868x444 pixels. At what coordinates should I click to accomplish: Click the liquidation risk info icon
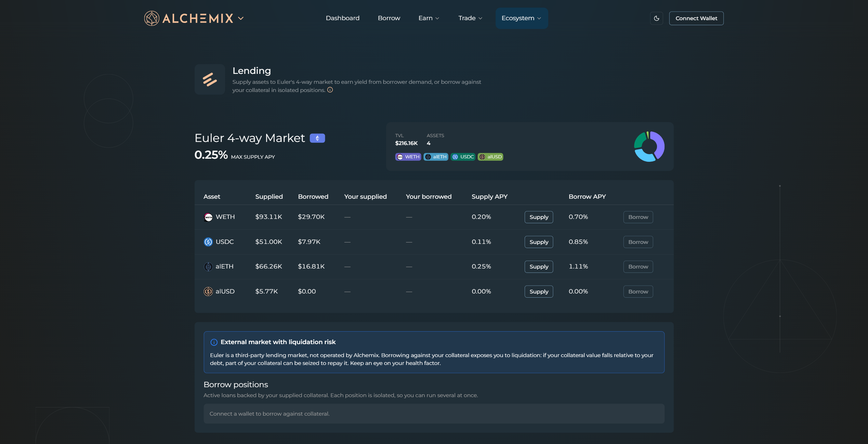point(214,342)
